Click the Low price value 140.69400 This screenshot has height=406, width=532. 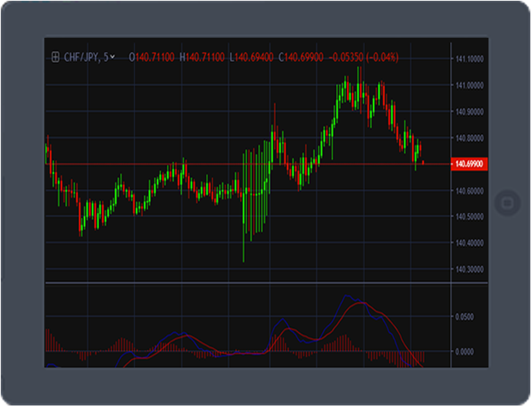pos(254,57)
